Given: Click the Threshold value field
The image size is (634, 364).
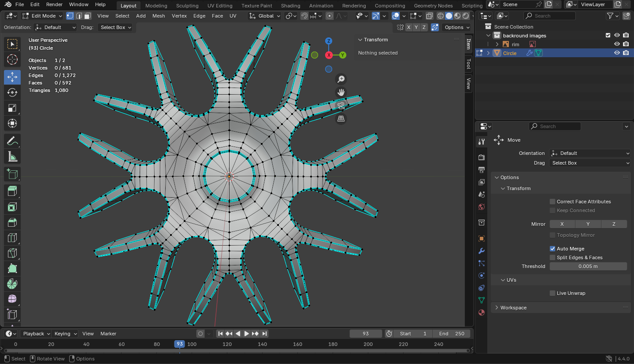Looking at the screenshot, I should click(x=588, y=266).
